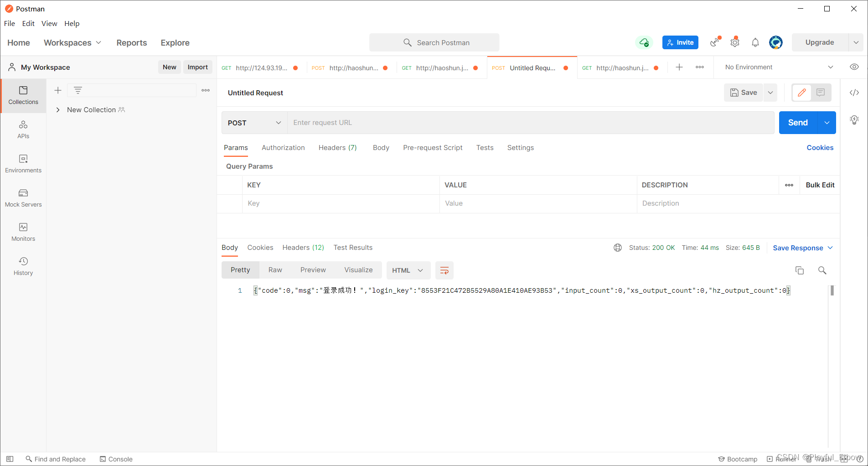Viewport: 868px width, 466px height.
Task: Open the Help menu
Action: tap(72, 24)
